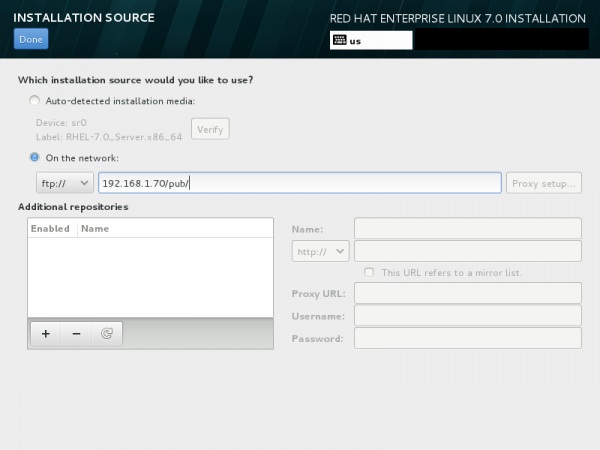Screen dimensions: 600x450
Task: Click the Verify media button
Action: (210, 129)
